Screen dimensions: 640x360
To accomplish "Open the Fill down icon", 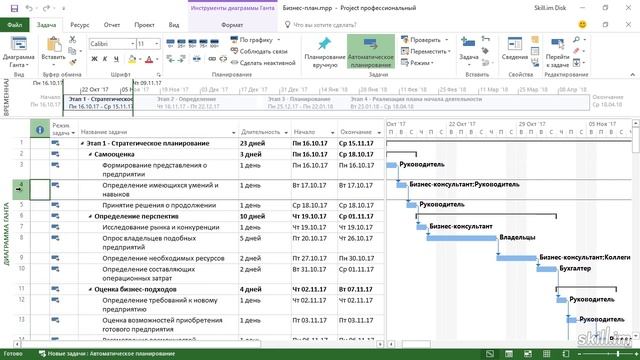I will pyautogui.click(x=576, y=62).
